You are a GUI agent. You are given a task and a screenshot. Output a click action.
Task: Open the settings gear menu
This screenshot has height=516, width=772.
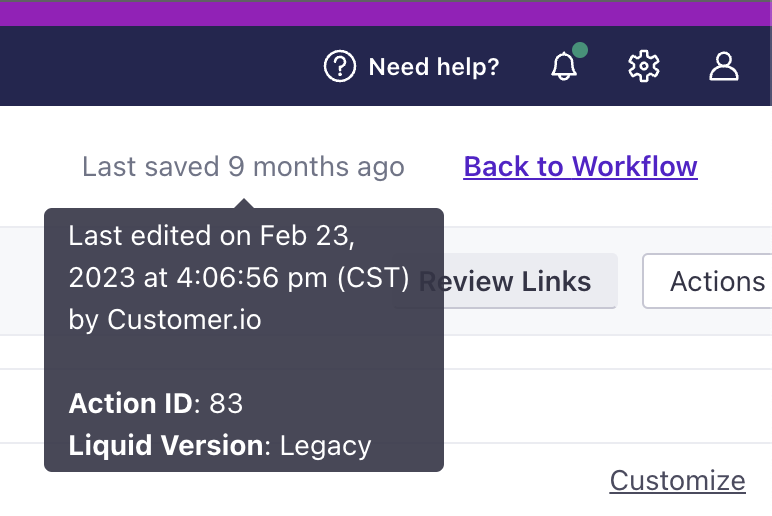pyautogui.click(x=644, y=67)
